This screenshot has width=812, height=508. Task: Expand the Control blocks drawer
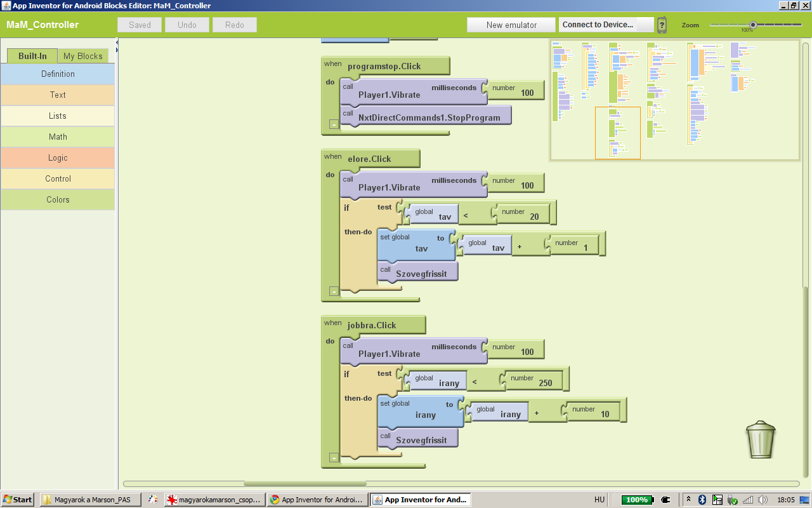(x=58, y=178)
